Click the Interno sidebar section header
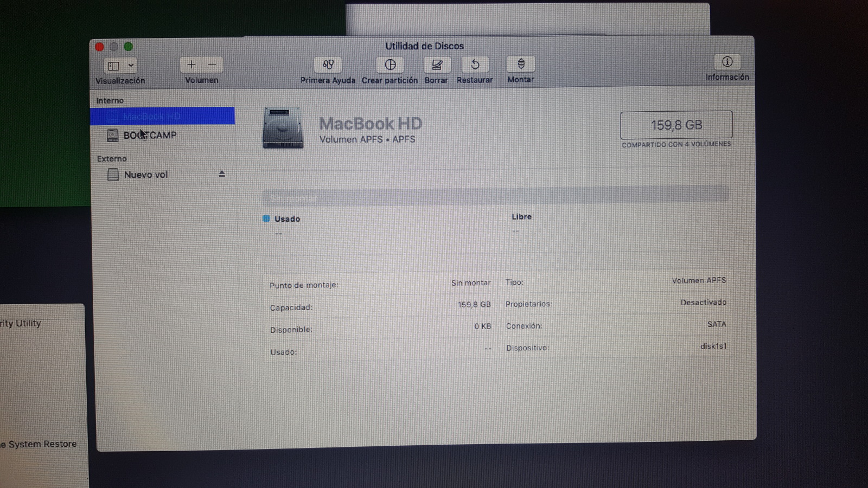Screen dimensions: 868x488 click(110, 101)
